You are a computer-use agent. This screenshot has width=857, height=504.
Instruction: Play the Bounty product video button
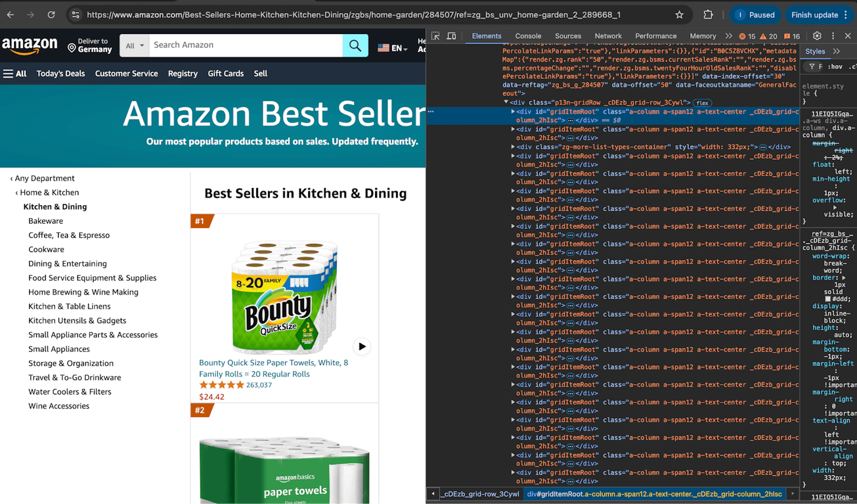pos(362,346)
